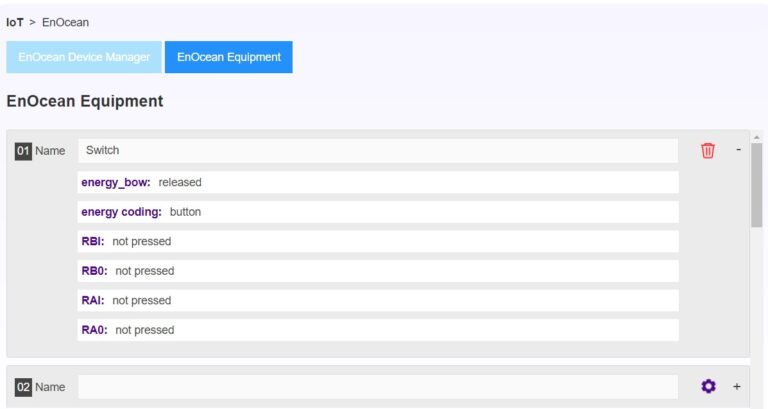
Task: Click the EnOcean breadcrumb item
Action: pos(65,22)
